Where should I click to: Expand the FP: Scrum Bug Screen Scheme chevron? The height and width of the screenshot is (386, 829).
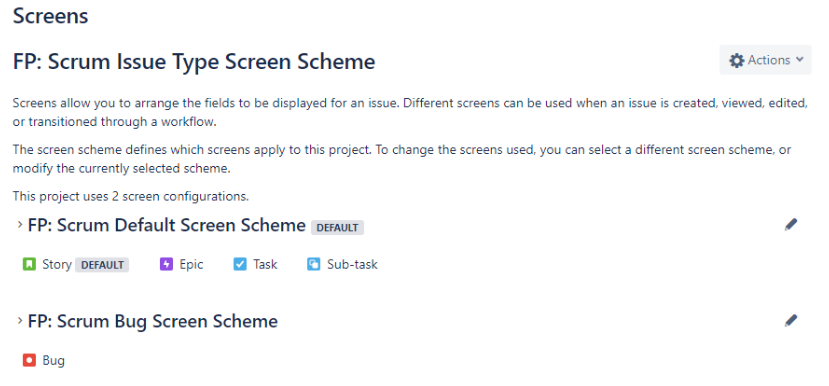point(20,320)
